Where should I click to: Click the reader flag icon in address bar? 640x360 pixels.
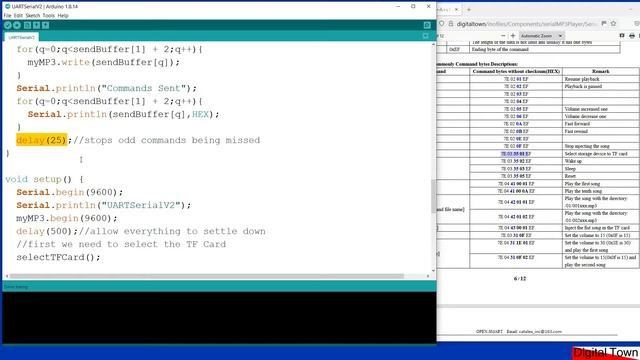tap(604, 24)
